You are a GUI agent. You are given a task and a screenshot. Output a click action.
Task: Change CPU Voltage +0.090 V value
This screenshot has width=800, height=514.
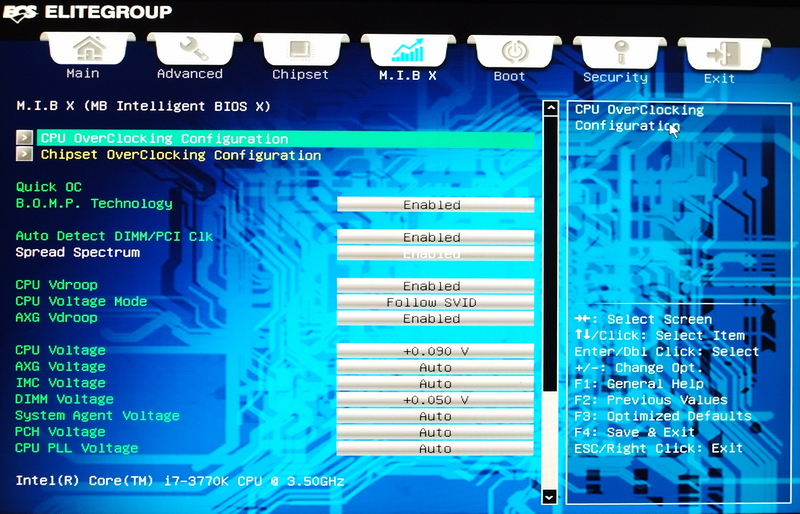pos(435,351)
